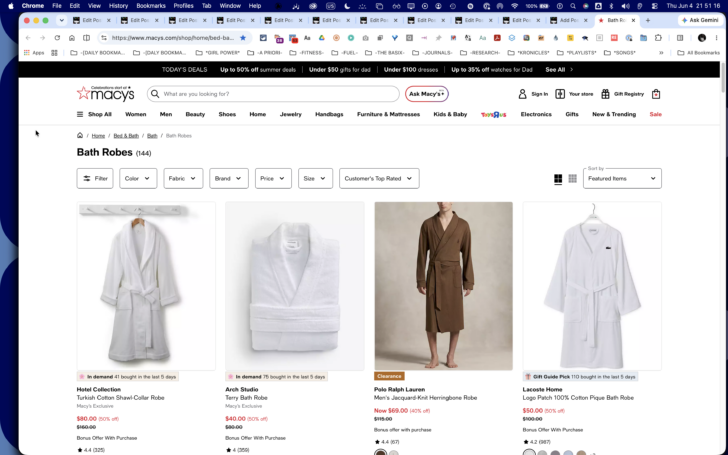
Task: Click the Gift Registry icon
Action: [605, 94]
